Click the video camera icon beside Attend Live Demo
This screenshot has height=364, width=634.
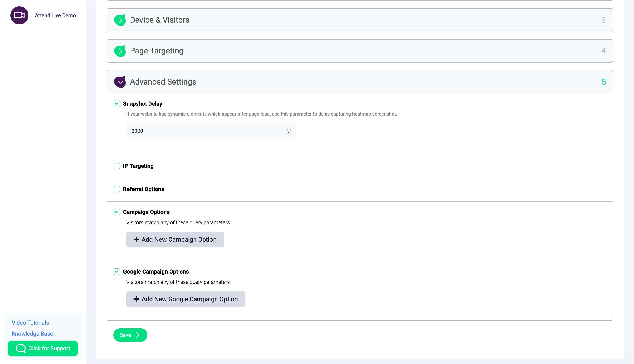pos(19,15)
